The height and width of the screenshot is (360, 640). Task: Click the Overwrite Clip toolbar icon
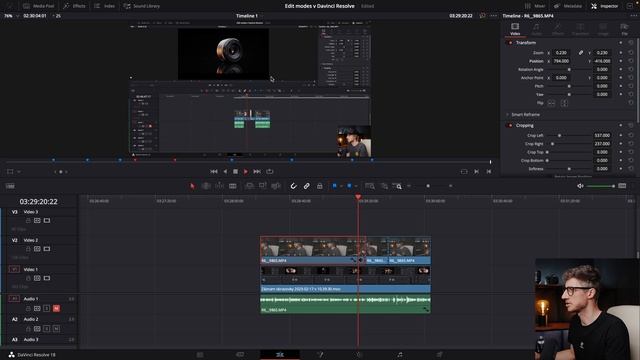point(263,186)
